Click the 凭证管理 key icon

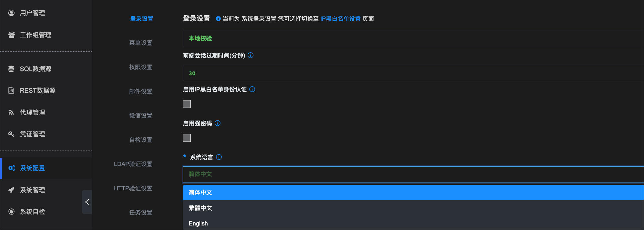pos(11,134)
